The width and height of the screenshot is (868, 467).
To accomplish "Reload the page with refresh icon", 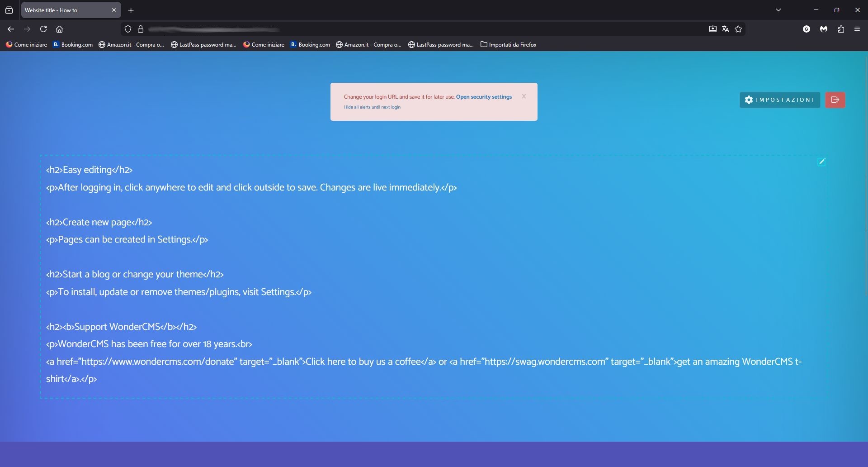I will point(43,29).
